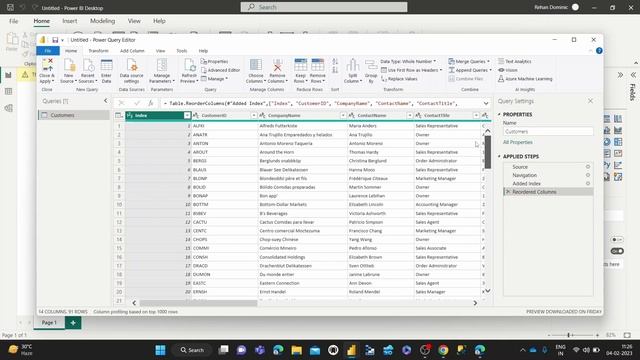Viewport: 640px width, 360px height.
Task: Click All Properties link
Action: click(x=518, y=142)
